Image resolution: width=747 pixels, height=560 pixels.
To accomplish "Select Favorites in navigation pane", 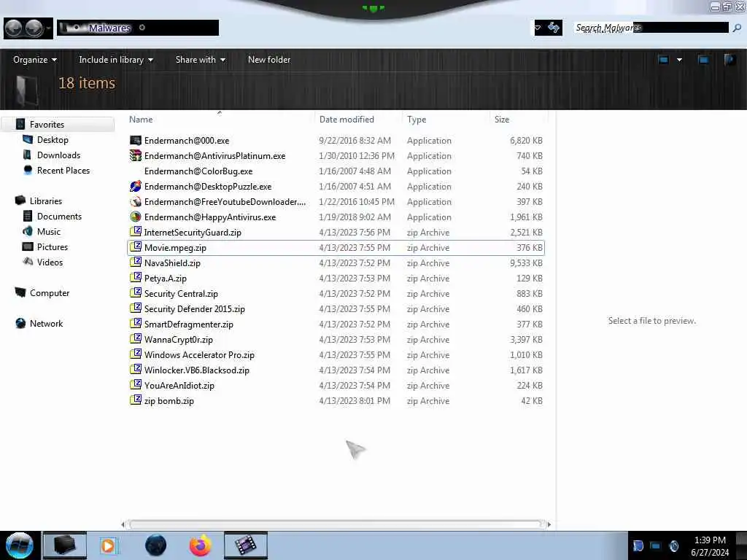I will click(x=47, y=124).
